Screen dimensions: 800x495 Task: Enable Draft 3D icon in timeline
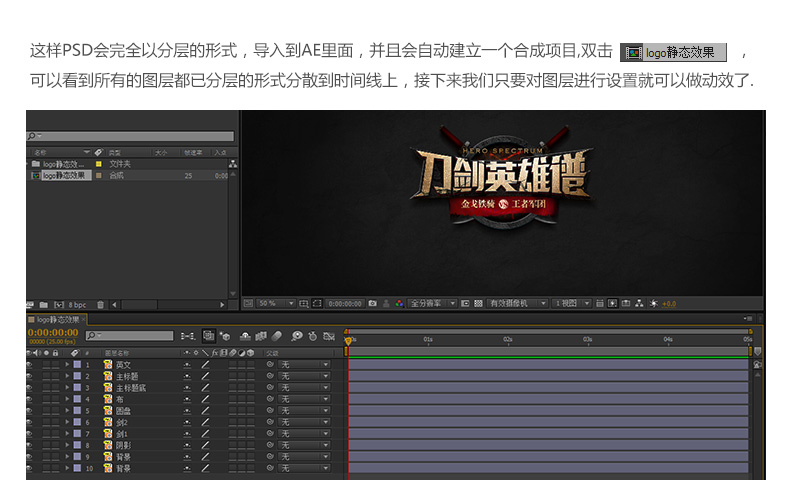(225, 336)
